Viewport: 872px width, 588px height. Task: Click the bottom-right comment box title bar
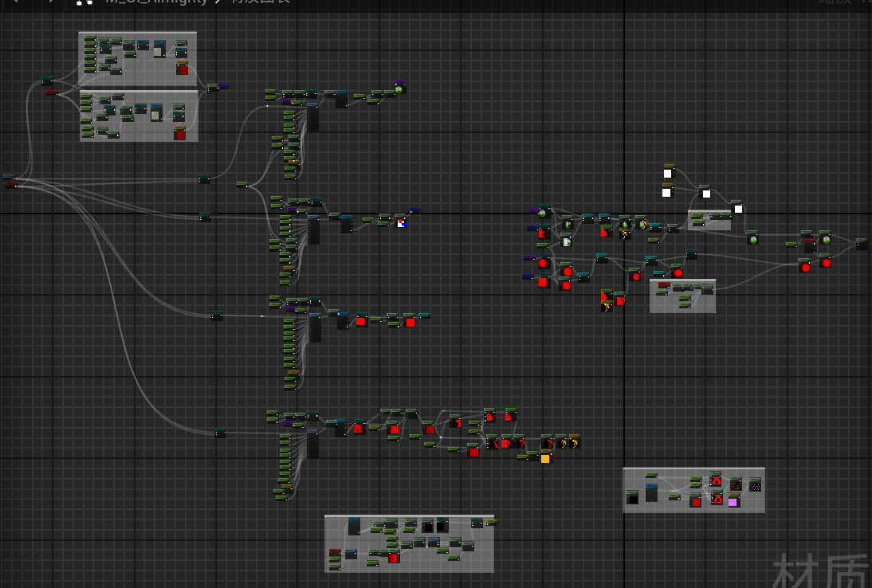[x=693, y=470]
